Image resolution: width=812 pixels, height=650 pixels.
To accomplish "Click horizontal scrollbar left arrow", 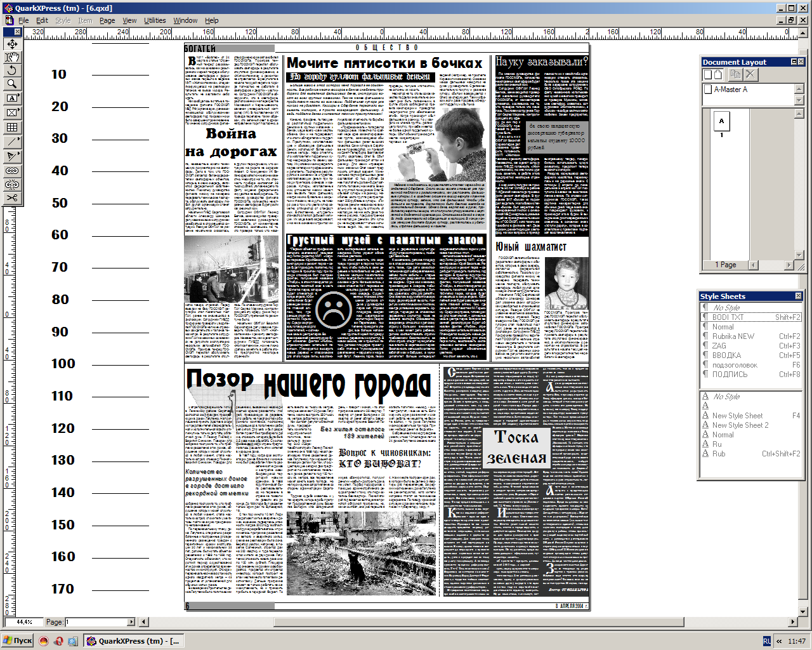I will (144, 622).
